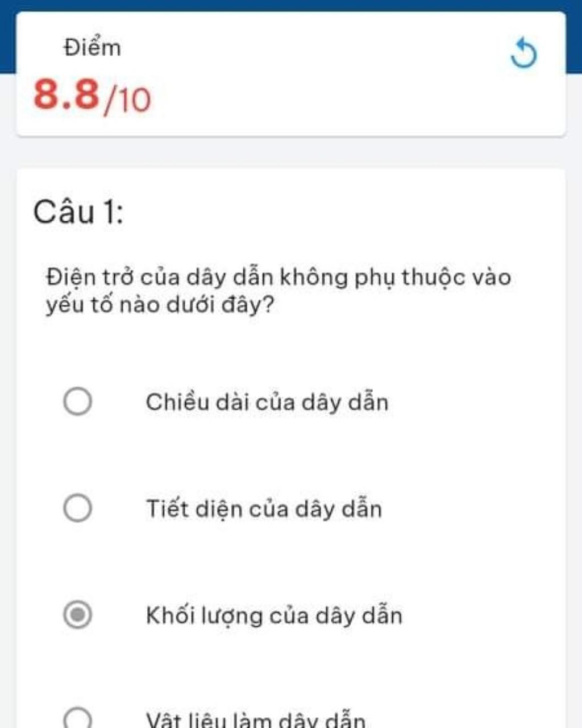Tap the /10 maximum score text
The width and height of the screenshot is (582, 728).
pos(127,98)
